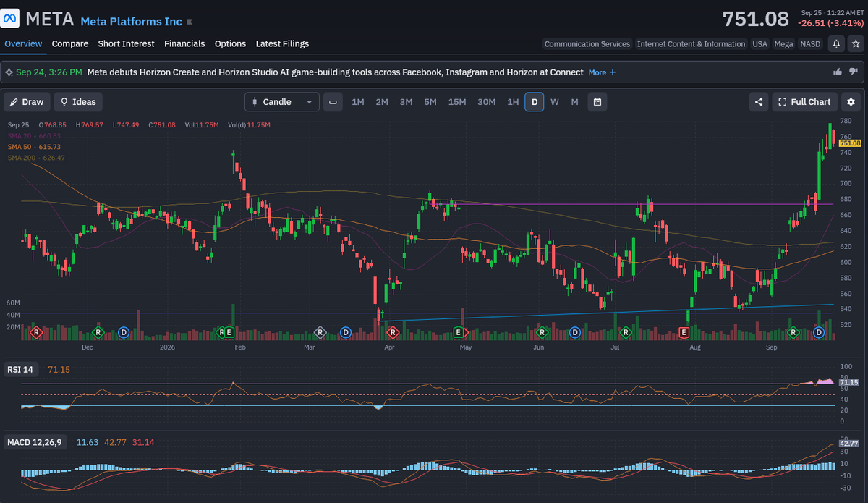Click the Draw button
868x503 pixels.
coord(27,102)
